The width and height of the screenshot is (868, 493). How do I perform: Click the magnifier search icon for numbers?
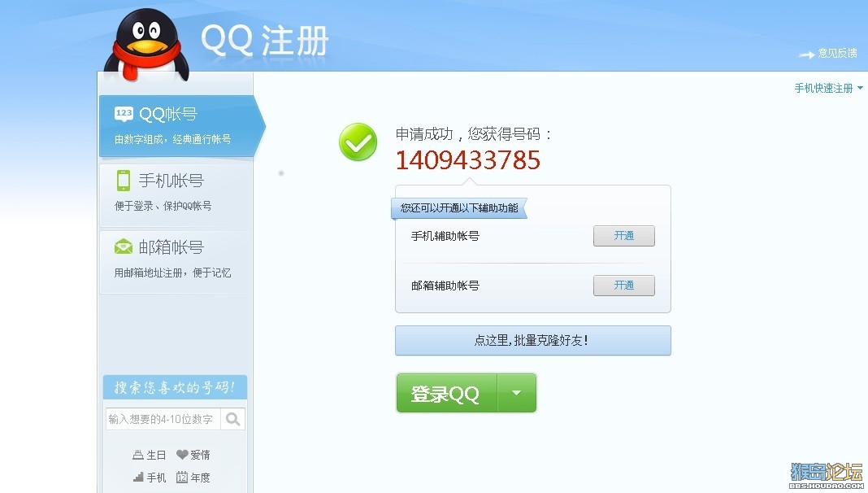(233, 419)
